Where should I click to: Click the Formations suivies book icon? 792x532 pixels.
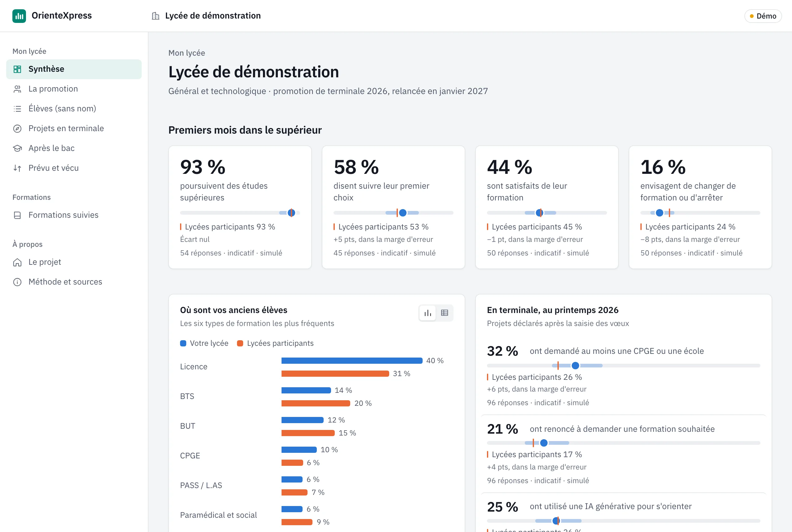click(17, 215)
